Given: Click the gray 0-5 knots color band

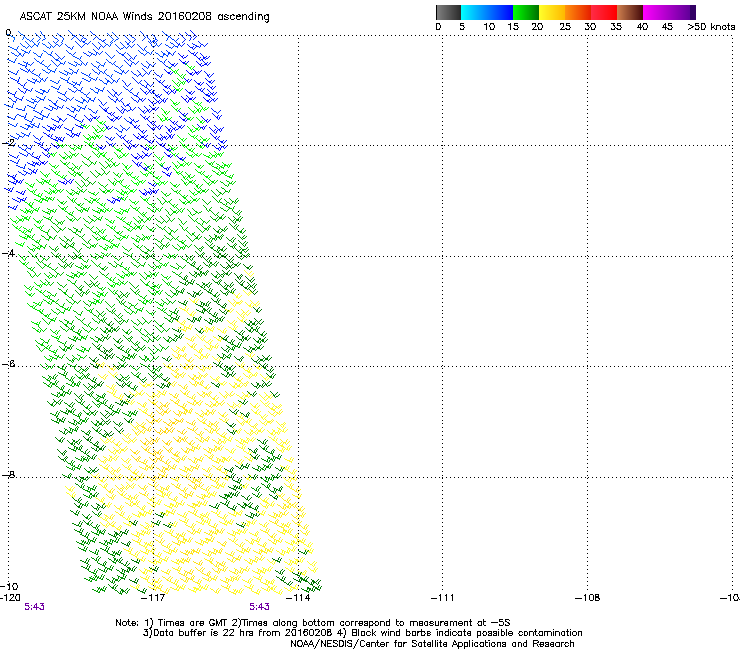Looking at the screenshot, I should coord(448,12).
